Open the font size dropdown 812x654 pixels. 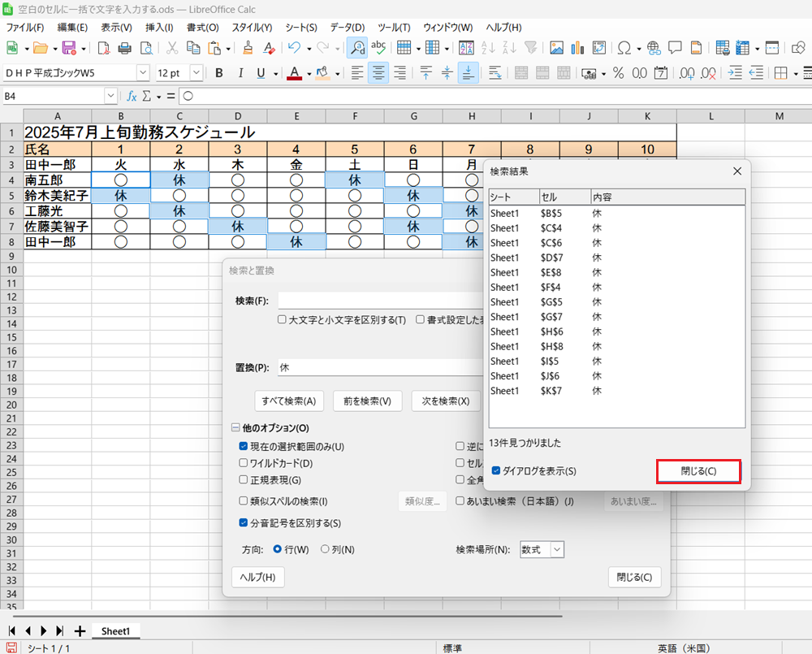coord(197,73)
